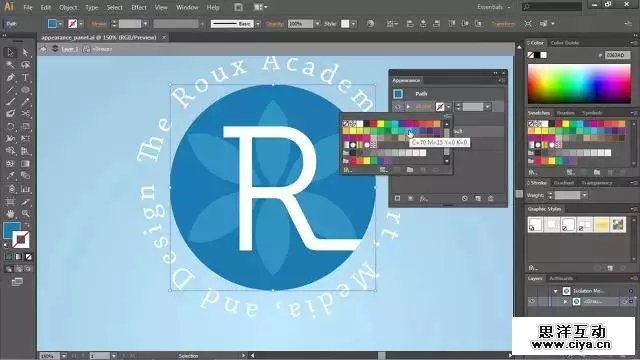Select the Line Segment tool

10,89
